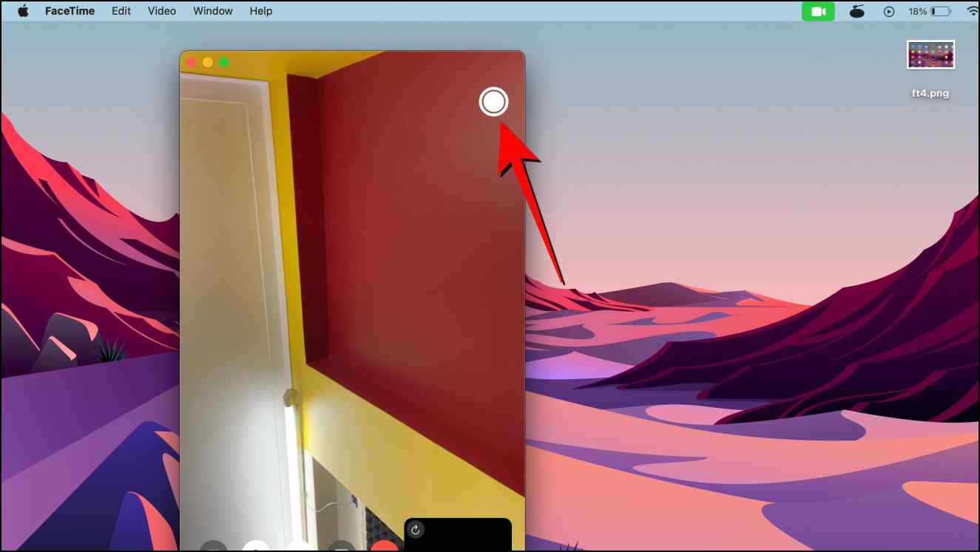The image size is (980, 552).
Task: Make FaceTime window full screen with green button
Action: pyautogui.click(x=224, y=63)
